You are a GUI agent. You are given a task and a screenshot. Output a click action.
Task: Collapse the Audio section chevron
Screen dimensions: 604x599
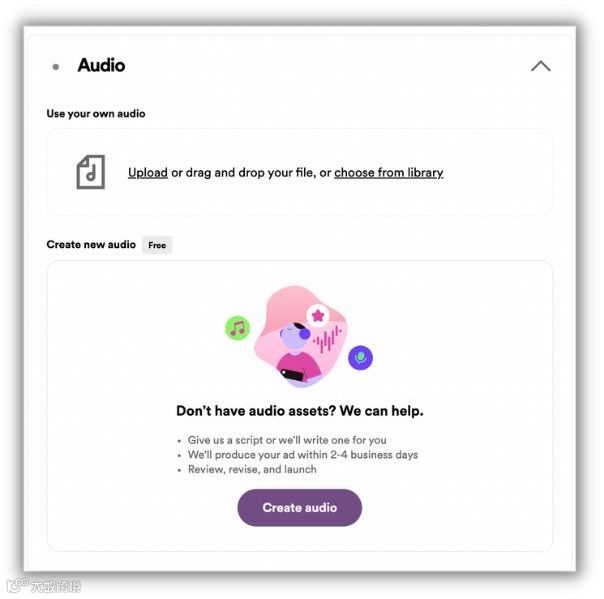pos(540,66)
